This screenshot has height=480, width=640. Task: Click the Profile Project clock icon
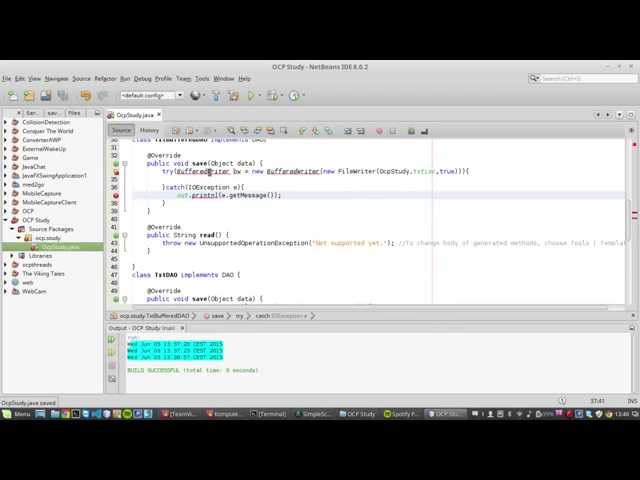point(293,96)
